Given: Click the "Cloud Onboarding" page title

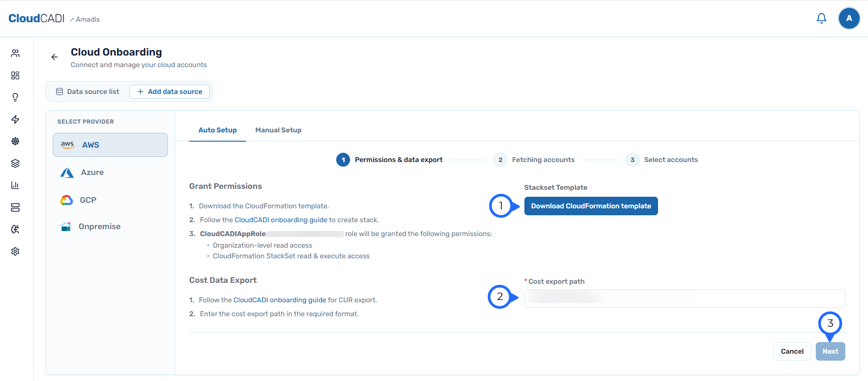Looking at the screenshot, I should tap(117, 52).
